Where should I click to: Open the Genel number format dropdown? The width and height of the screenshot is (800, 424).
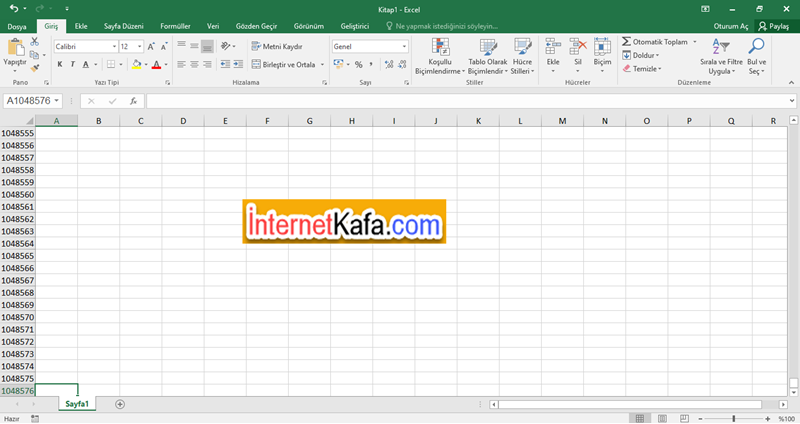click(404, 46)
